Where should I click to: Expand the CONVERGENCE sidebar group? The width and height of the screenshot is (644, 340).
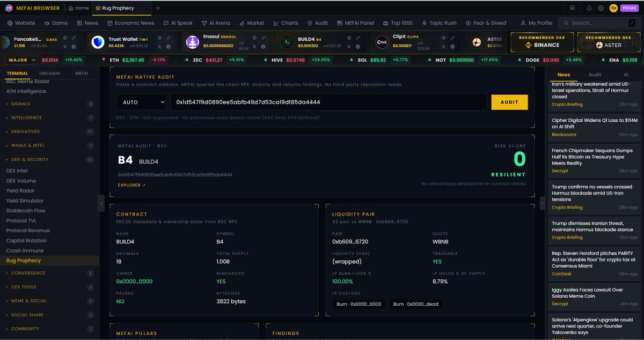pos(50,273)
